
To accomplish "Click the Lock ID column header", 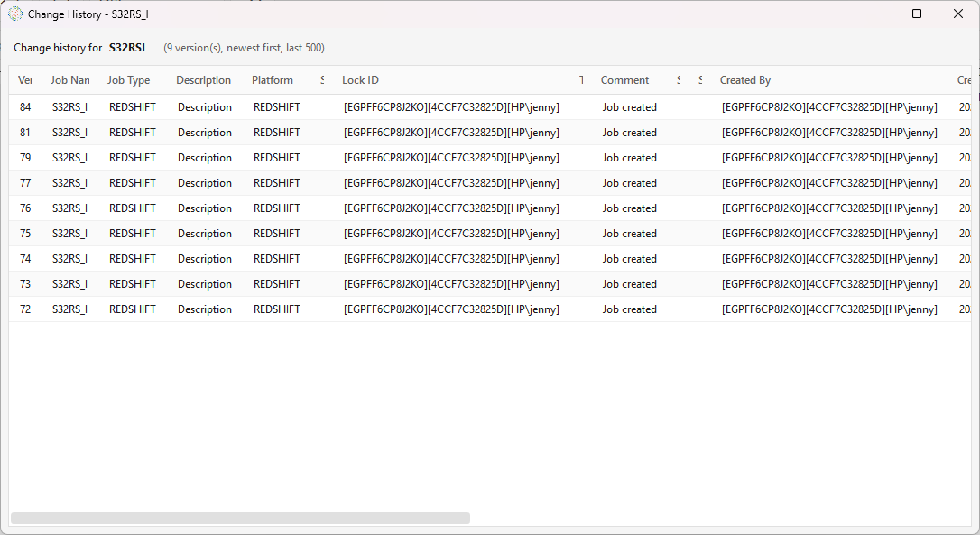I will point(361,80).
